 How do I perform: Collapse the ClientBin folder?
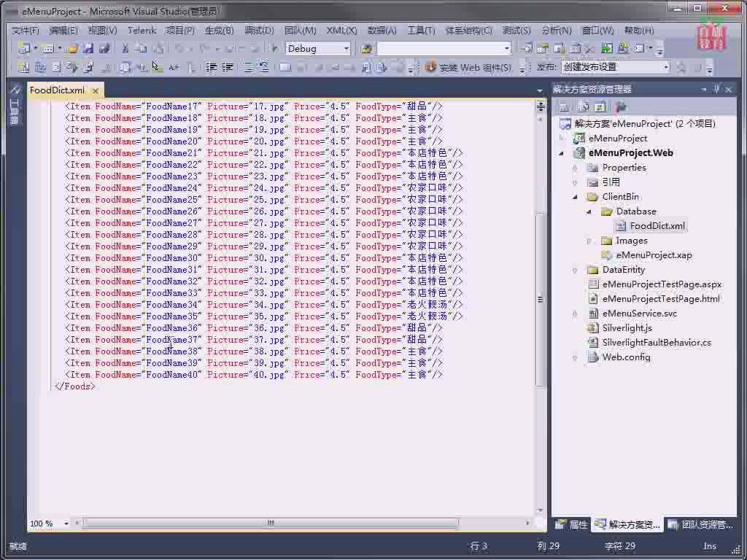[576, 197]
